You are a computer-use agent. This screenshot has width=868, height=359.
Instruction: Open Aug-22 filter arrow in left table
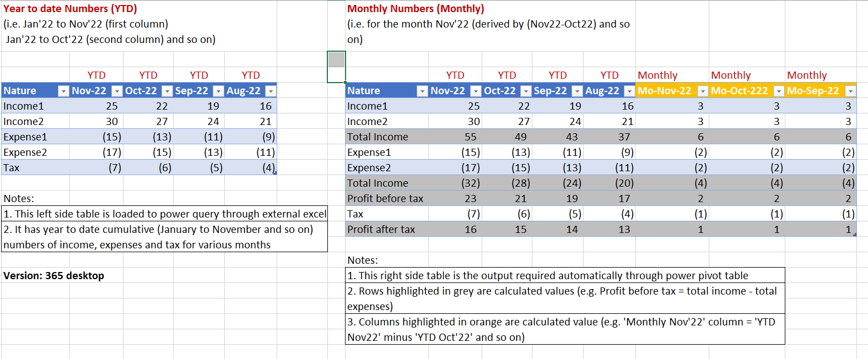tap(270, 91)
